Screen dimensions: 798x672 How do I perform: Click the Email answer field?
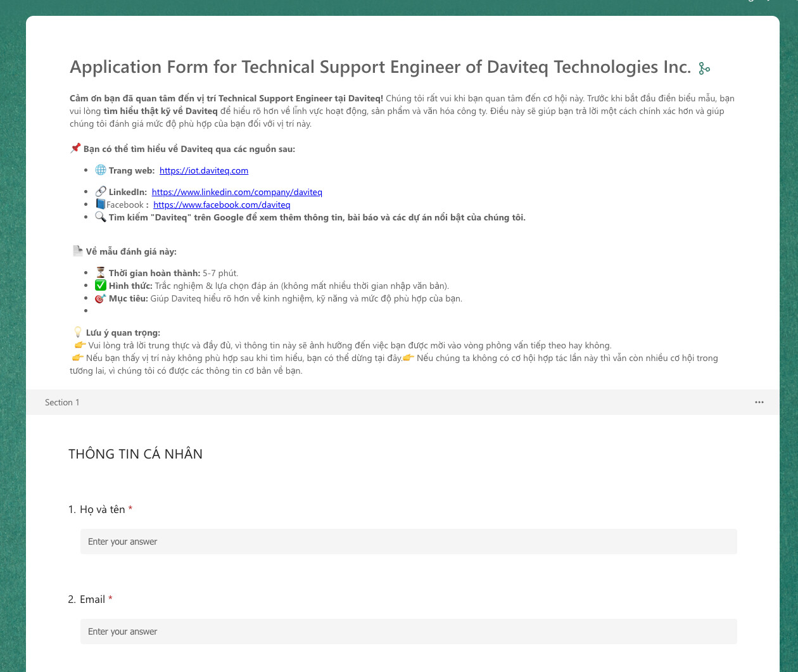click(408, 631)
